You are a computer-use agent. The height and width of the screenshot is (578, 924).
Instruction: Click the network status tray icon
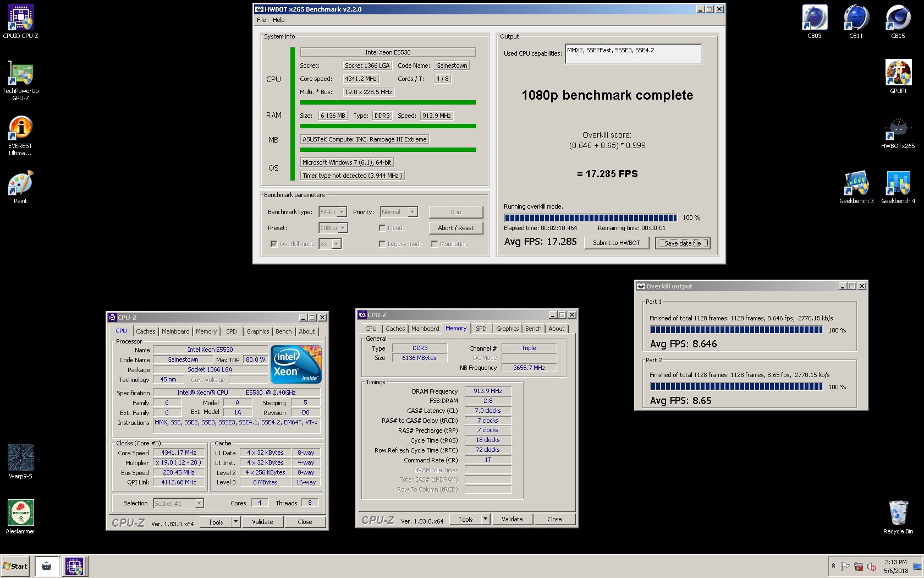(x=859, y=566)
